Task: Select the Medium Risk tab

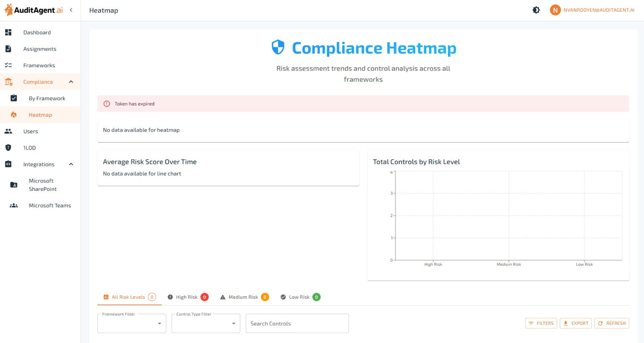Action: 244,297
